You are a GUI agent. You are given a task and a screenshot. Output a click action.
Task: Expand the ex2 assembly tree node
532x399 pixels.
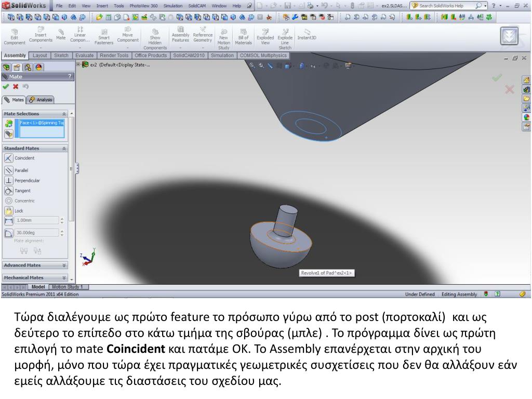tap(78, 64)
